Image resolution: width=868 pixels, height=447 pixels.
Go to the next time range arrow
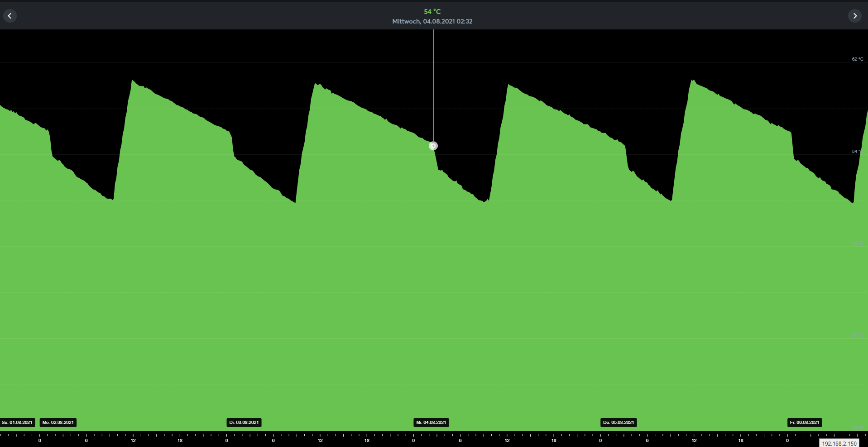[x=854, y=16]
